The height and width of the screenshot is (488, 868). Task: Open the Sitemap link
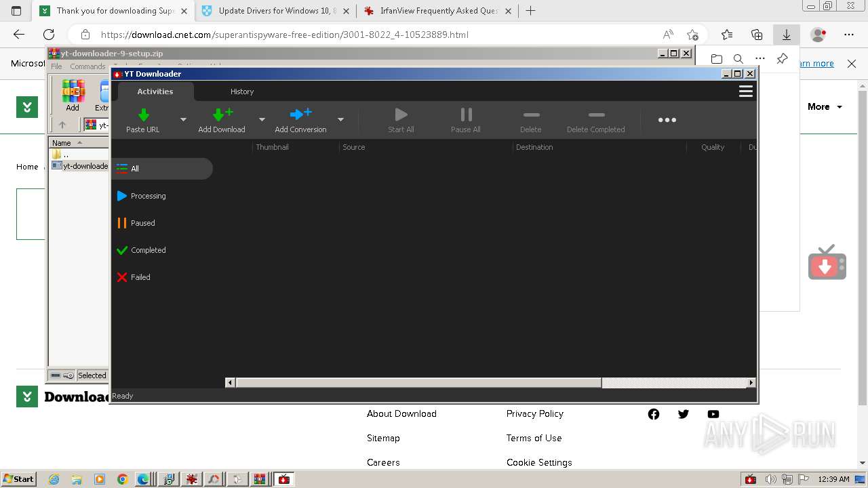[383, 438]
